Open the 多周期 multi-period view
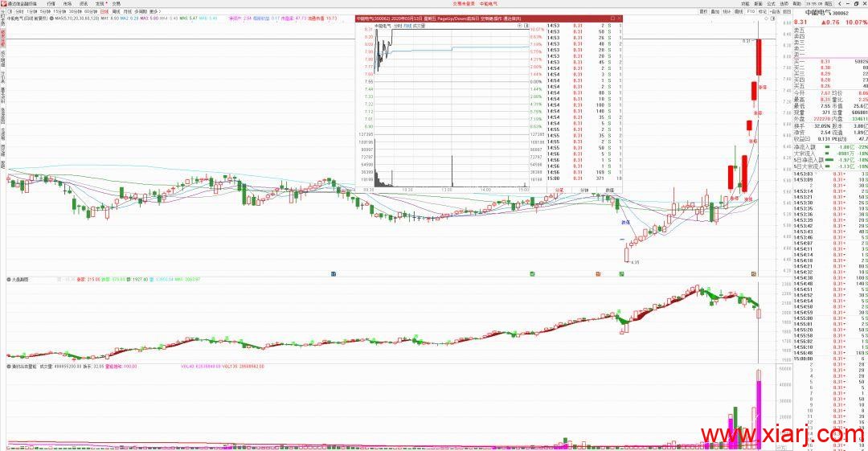This screenshot has height=451, width=868. pos(141,11)
